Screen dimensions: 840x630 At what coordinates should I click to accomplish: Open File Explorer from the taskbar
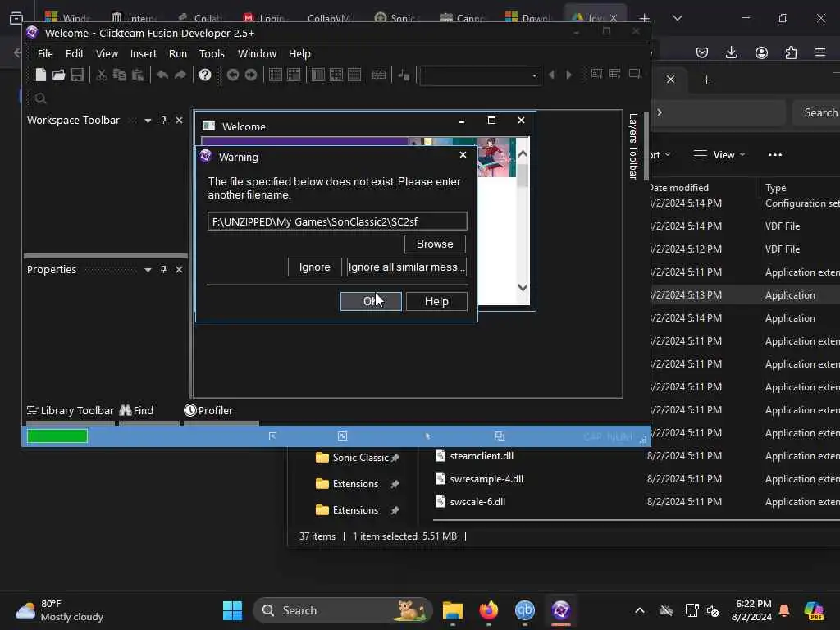(x=453, y=610)
